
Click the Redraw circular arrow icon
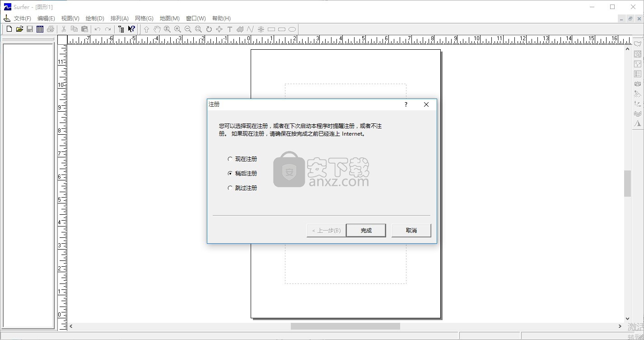click(x=209, y=29)
